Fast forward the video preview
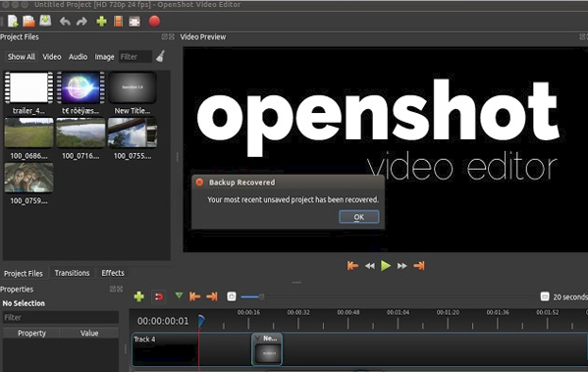Screen dimensions: 588x372 click(402, 266)
